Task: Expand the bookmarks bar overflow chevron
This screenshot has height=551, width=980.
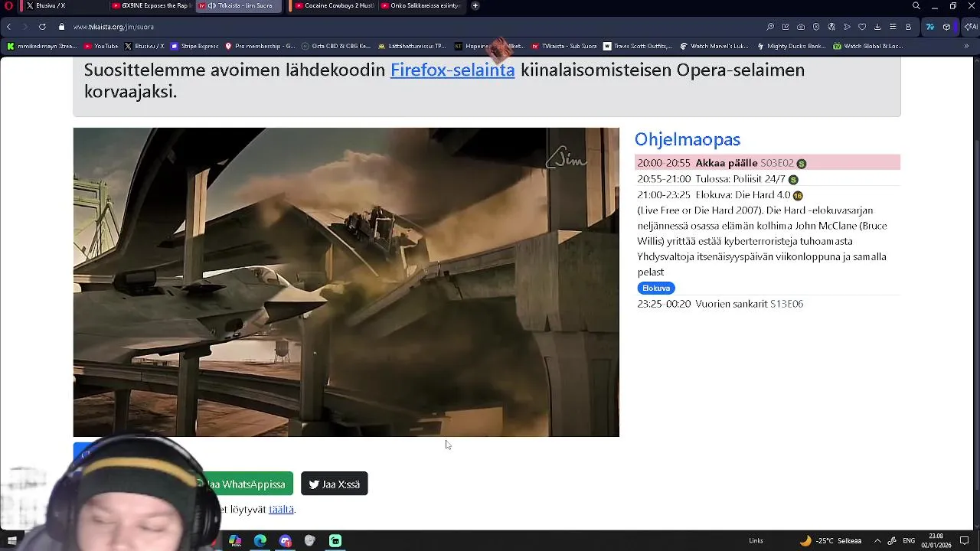Action: [x=967, y=46]
